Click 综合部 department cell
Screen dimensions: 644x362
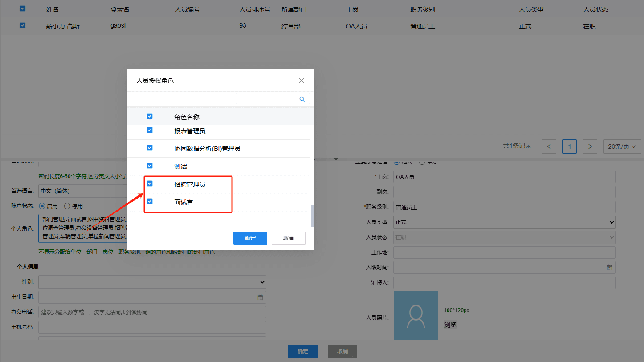click(291, 26)
